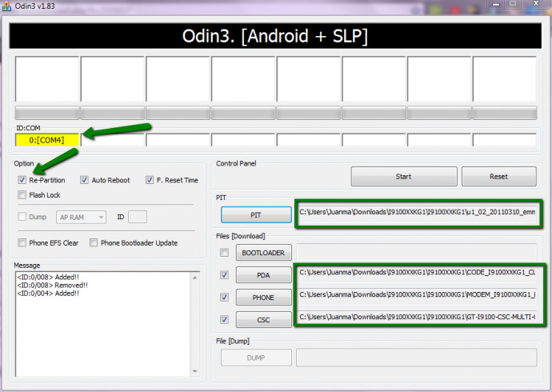552x392 pixels.
Task: Enable Phone Bootloader Update checkbox
Action: (94, 242)
